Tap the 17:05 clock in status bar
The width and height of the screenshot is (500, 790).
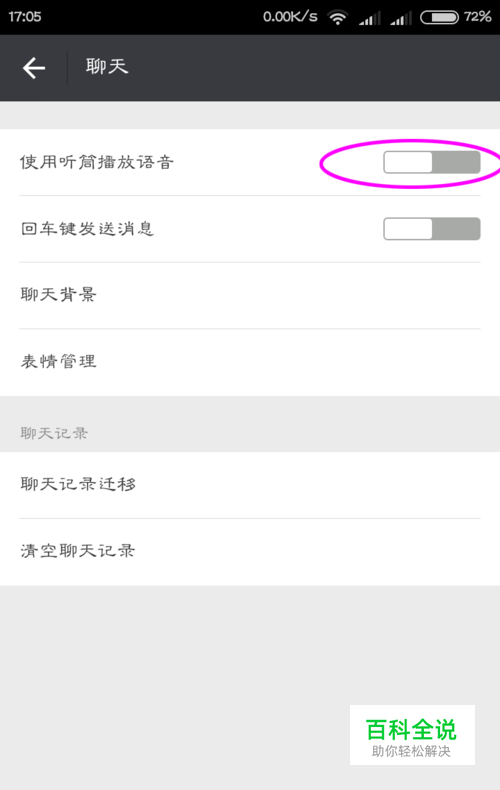25,17
